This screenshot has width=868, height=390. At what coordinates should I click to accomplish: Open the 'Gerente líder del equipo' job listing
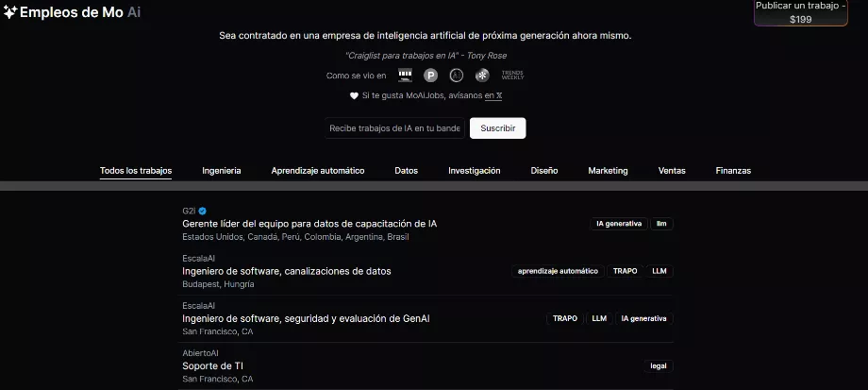point(309,224)
